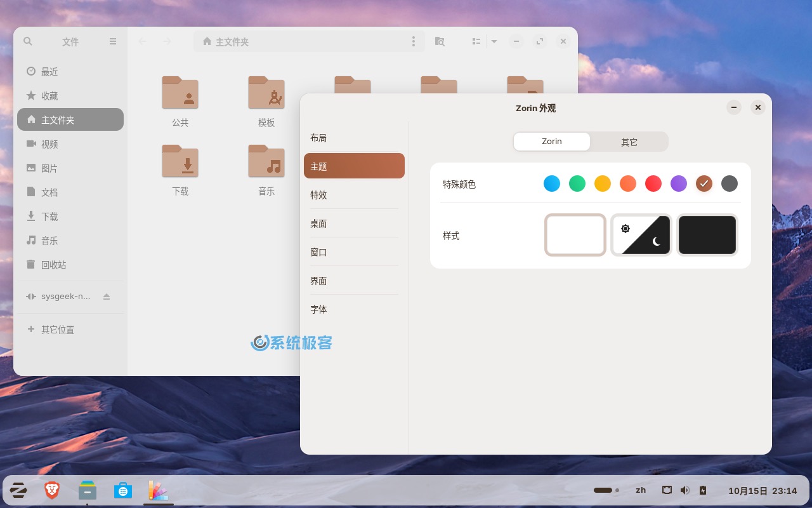Click the date and time clock
Screen dimensions: 812x508
coord(763,490)
